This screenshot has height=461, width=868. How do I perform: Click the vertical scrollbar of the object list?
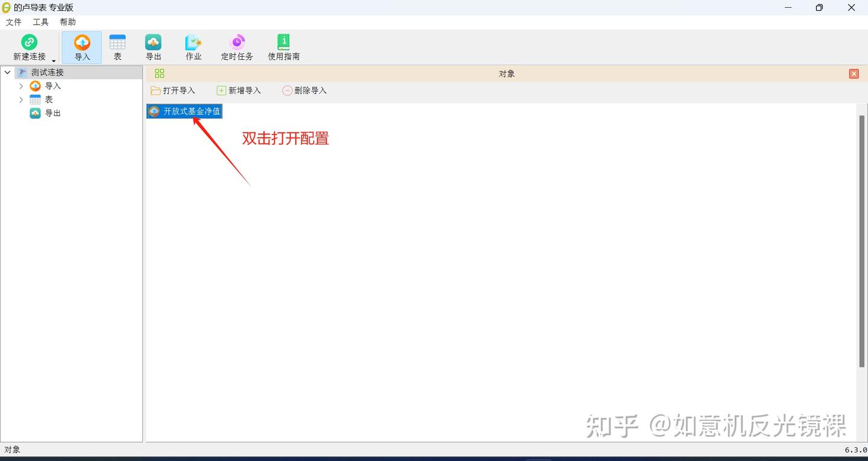862,240
